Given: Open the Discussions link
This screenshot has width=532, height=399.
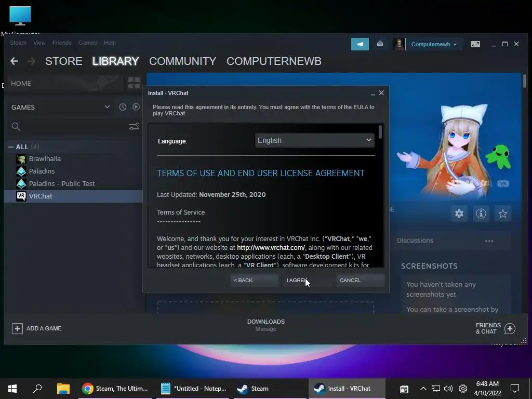Looking at the screenshot, I should pyautogui.click(x=415, y=240).
